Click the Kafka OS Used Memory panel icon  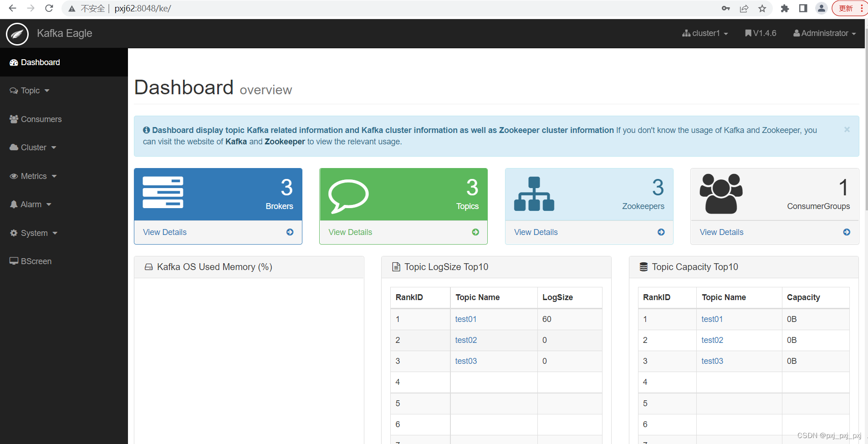coord(148,267)
